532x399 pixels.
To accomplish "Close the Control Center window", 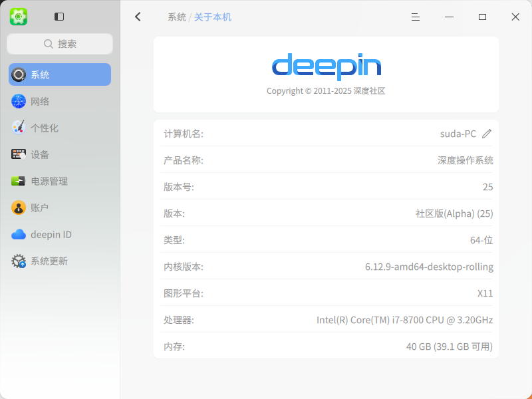I will click(515, 17).
